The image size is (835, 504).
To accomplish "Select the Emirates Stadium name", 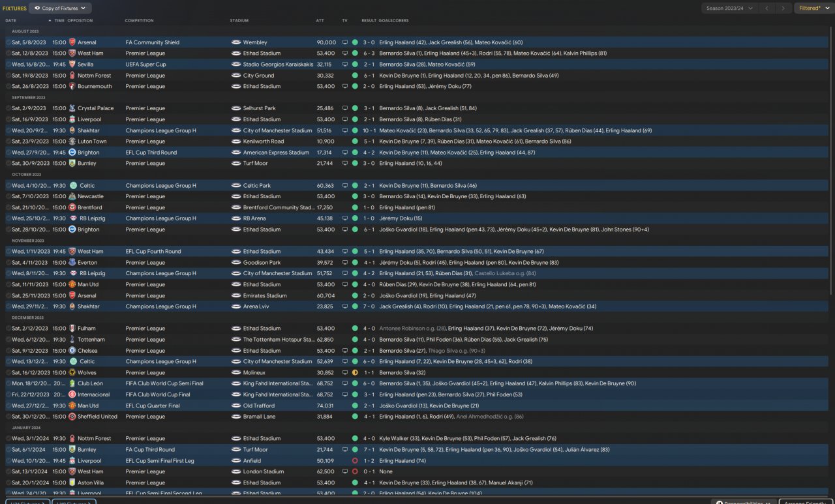I will 265,295.
